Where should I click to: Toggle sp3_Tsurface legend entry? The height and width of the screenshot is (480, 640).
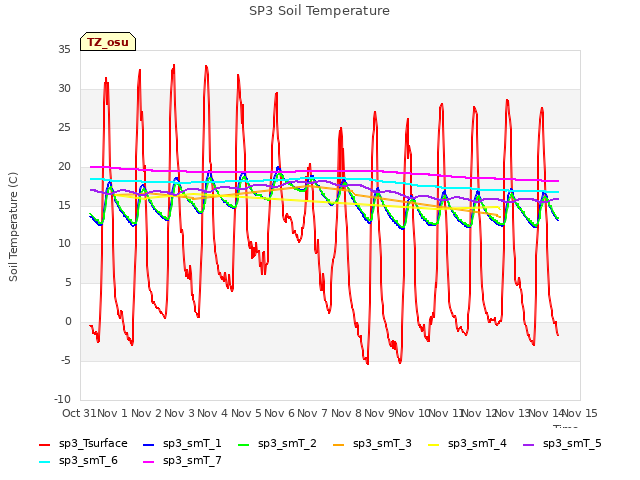coord(83,443)
